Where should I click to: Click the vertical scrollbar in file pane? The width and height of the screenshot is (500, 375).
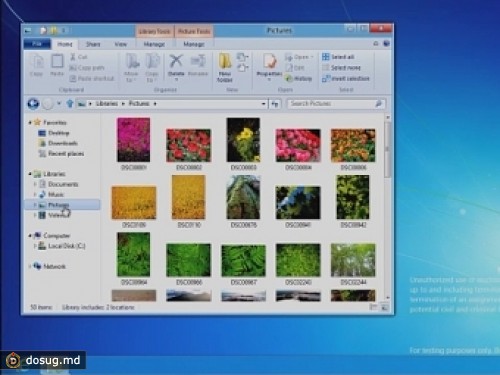tap(388, 207)
